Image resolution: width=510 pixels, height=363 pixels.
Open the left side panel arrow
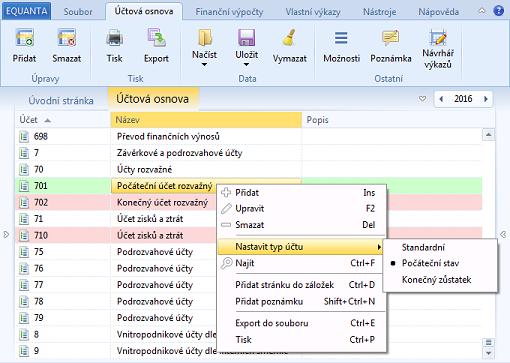[x=6, y=235]
